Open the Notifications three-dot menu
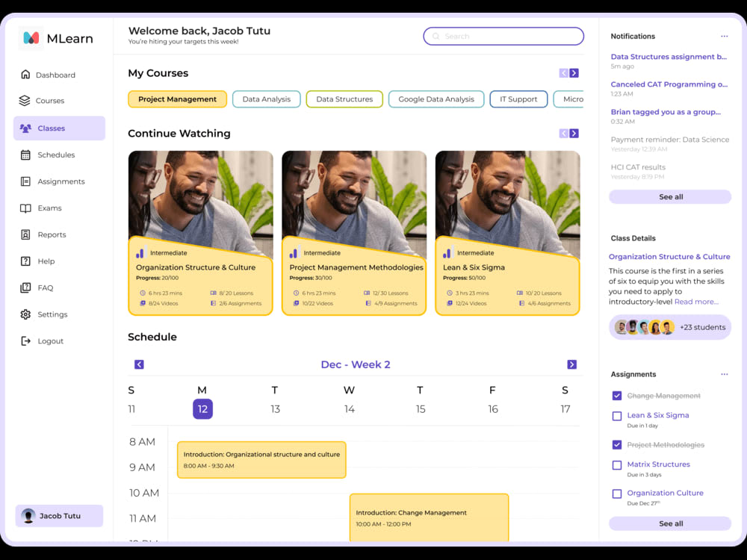Screen dimensions: 747x560 pos(724,36)
